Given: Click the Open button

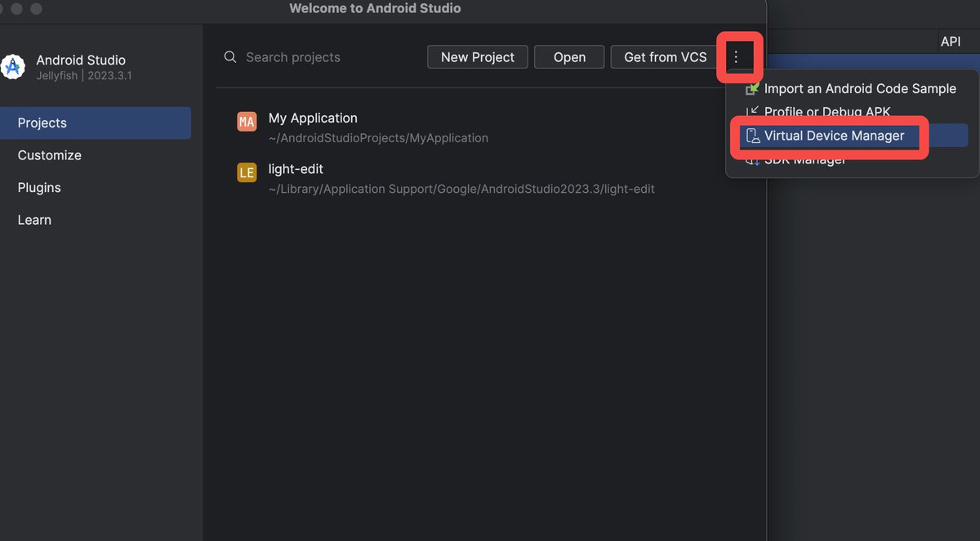Looking at the screenshot, I should coord(569,57).
